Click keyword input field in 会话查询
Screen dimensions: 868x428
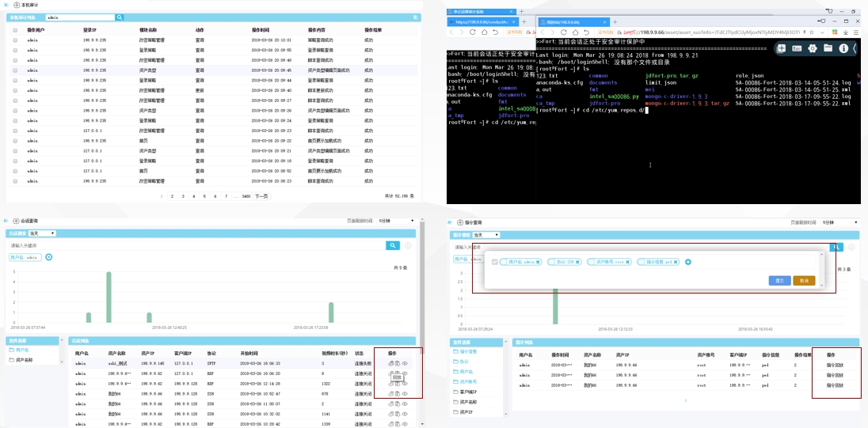197,245
